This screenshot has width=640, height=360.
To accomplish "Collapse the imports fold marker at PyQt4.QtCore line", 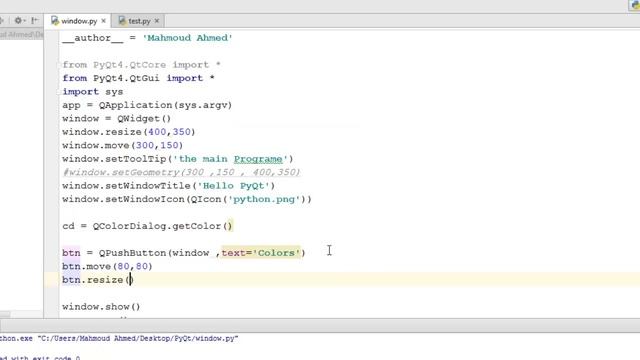I will click(60, 65).
